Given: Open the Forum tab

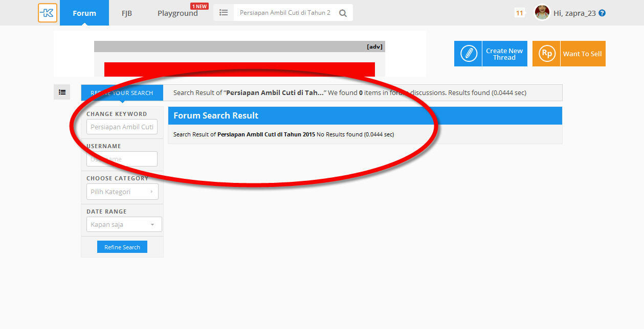Looking at the screenshot, I should 84,13.
